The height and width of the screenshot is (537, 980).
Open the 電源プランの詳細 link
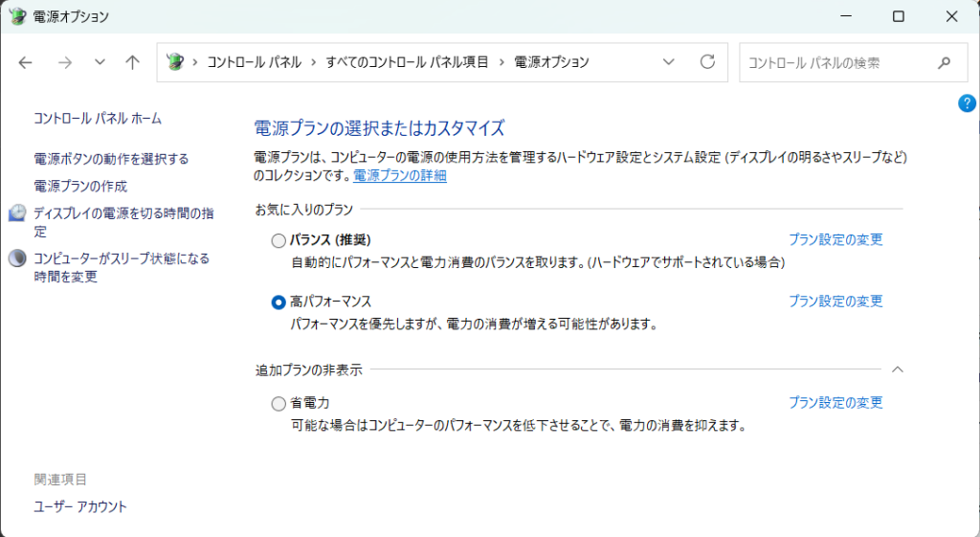[399, 176]
